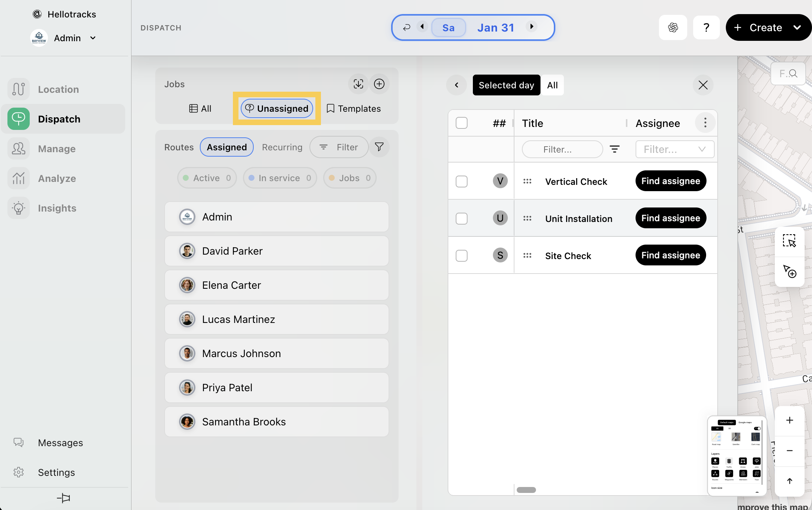Open the AI assistant icon in top bar

673,27
